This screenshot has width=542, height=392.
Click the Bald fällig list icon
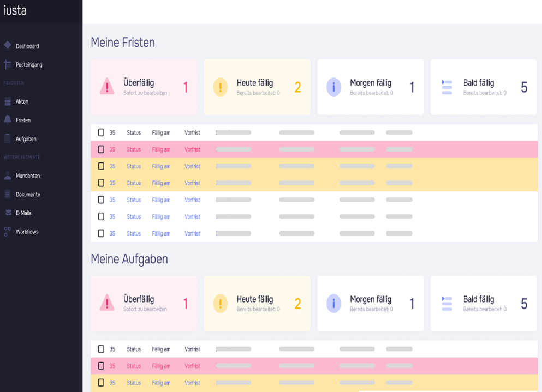point(446,86)
